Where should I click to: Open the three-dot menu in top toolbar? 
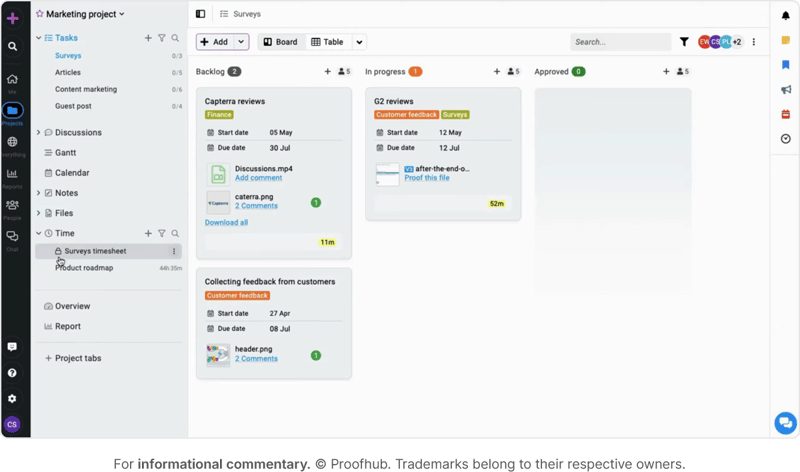(754, 42)
